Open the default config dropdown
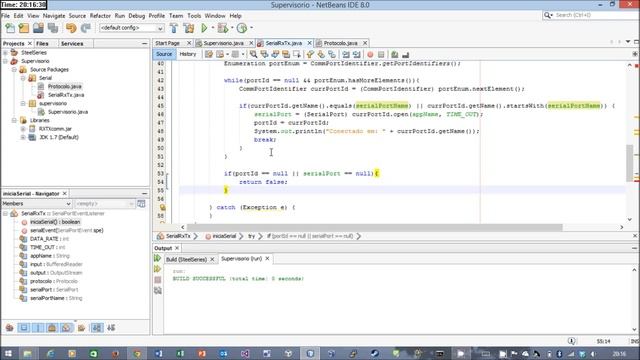Viewport: 640px width, 360px height. click(131, 28)
